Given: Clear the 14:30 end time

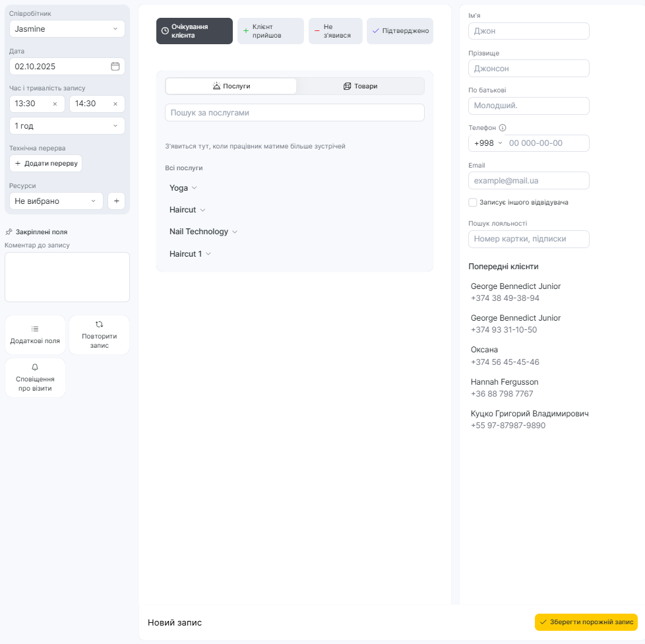Looking at the screenshot, I should pyautogui.click(x=115, y=104).
